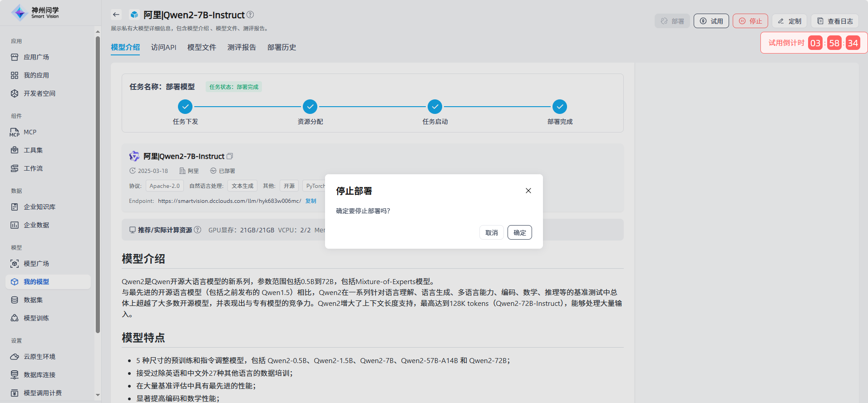Click the 试用 button in the header
This screenshot has height=403, width=868.
tap(711, 21)
